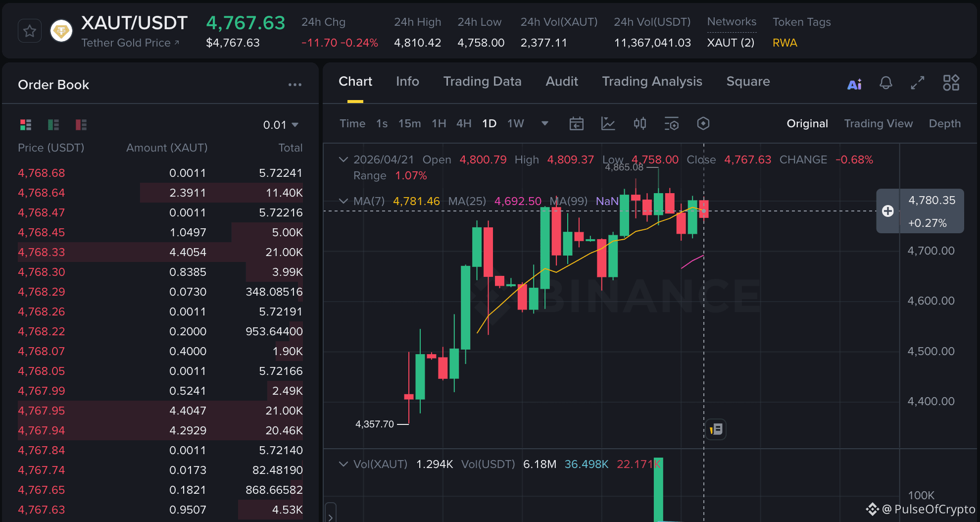Open layout grid settings icon
The height and width of the screenshot is (522, 980).
[951, 83]
